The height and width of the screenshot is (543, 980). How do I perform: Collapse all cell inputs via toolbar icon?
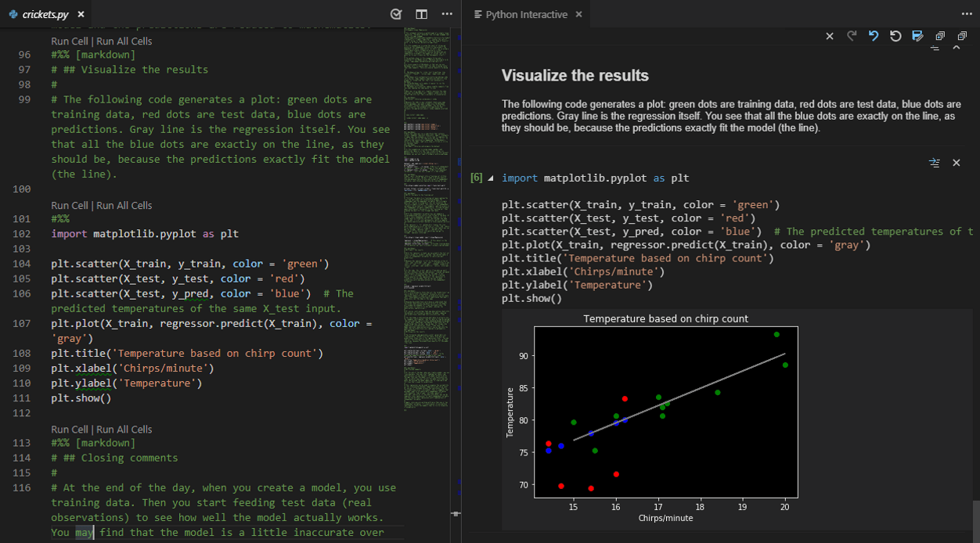[x=962, y=36]
